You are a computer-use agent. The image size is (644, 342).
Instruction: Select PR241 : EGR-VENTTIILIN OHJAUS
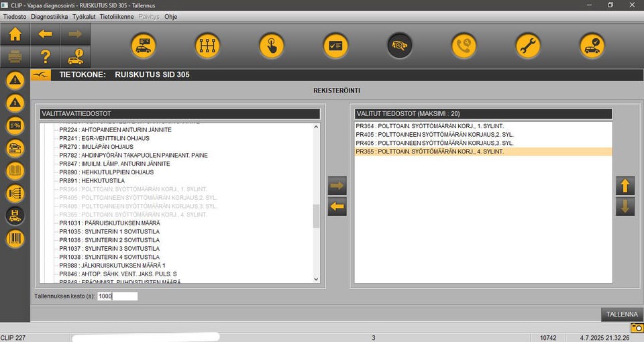[x=105, y=138]
